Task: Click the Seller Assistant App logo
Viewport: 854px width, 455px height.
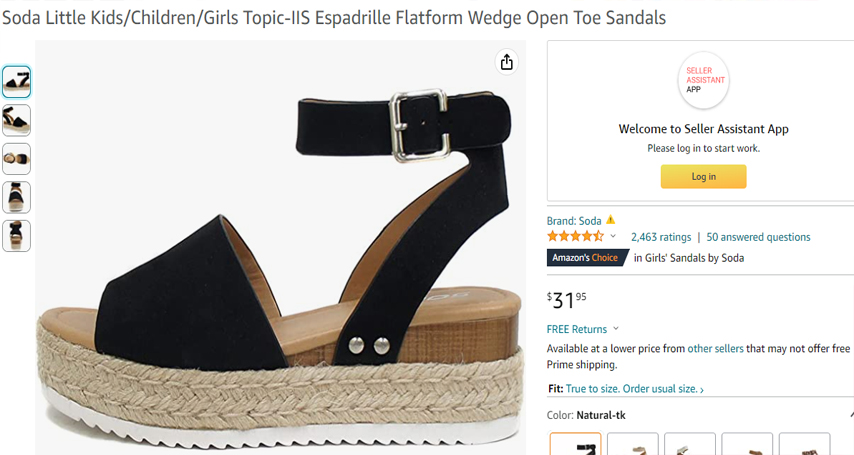Action: [703, 80]
